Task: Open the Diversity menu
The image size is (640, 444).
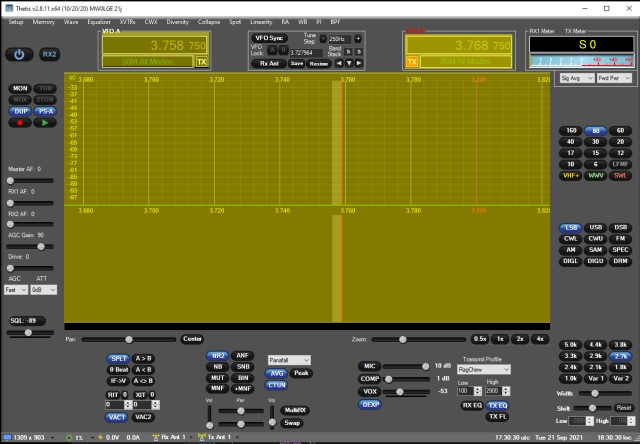Action: point(178,22)
